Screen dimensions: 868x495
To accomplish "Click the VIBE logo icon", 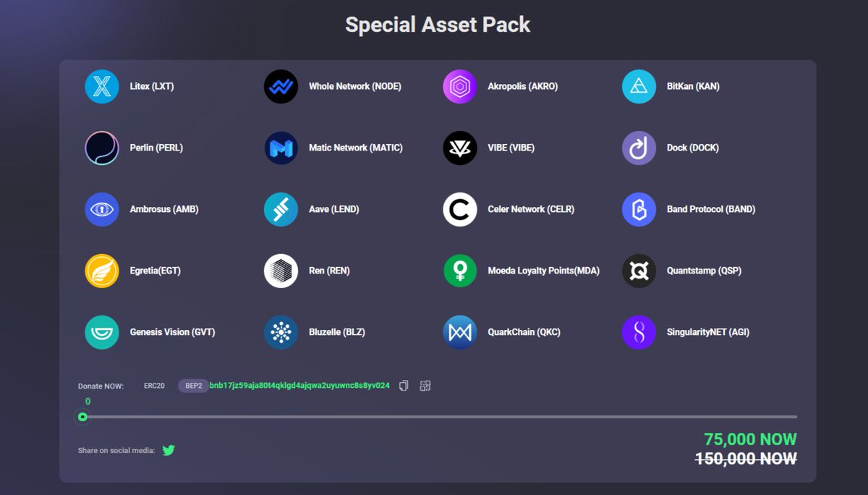I will [x=460, y=148].
